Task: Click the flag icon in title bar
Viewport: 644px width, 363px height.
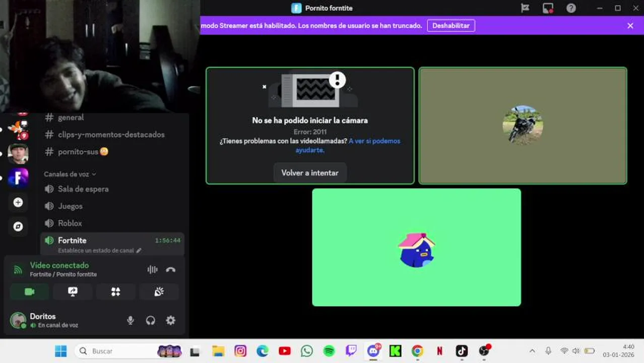Action: (525, 8)
